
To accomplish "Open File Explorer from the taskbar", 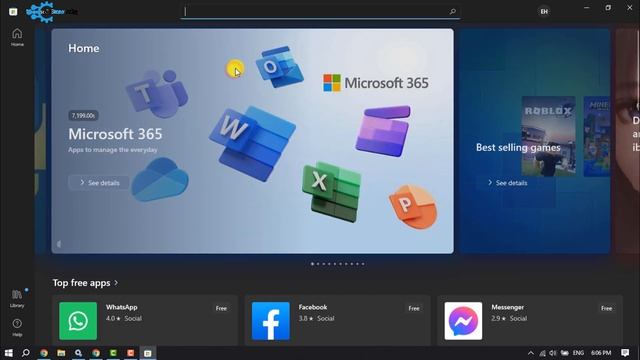I will pyautogui.click(x=61, y=353).
